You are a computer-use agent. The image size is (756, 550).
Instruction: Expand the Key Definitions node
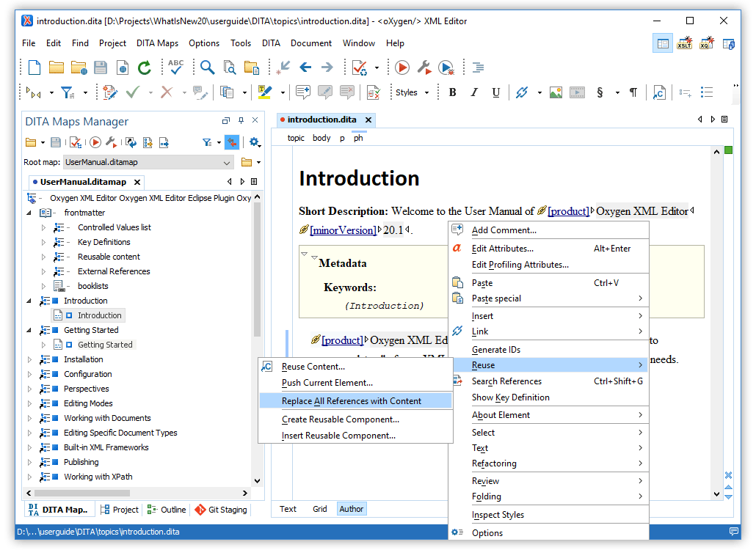tap(43, 242)
